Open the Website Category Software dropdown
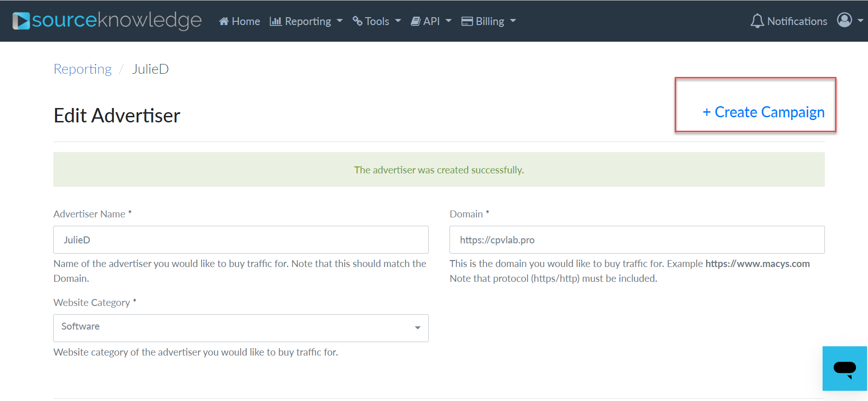The width and height of the screenshot is (868, 401). [x=241, y=328]
